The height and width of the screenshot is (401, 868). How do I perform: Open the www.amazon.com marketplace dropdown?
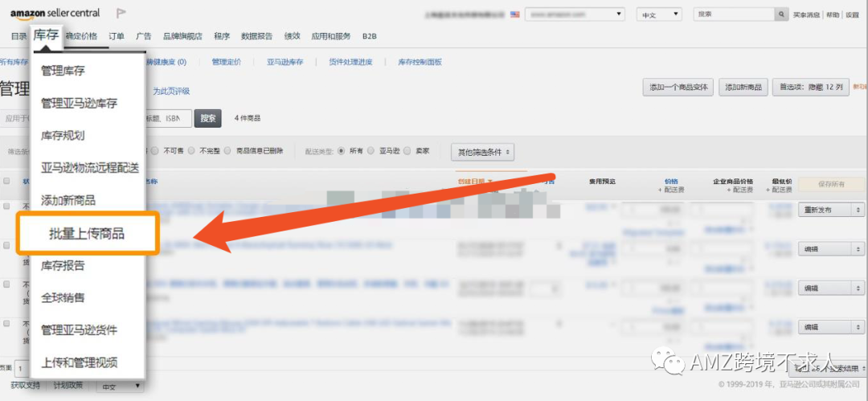(x=575, y=14)
